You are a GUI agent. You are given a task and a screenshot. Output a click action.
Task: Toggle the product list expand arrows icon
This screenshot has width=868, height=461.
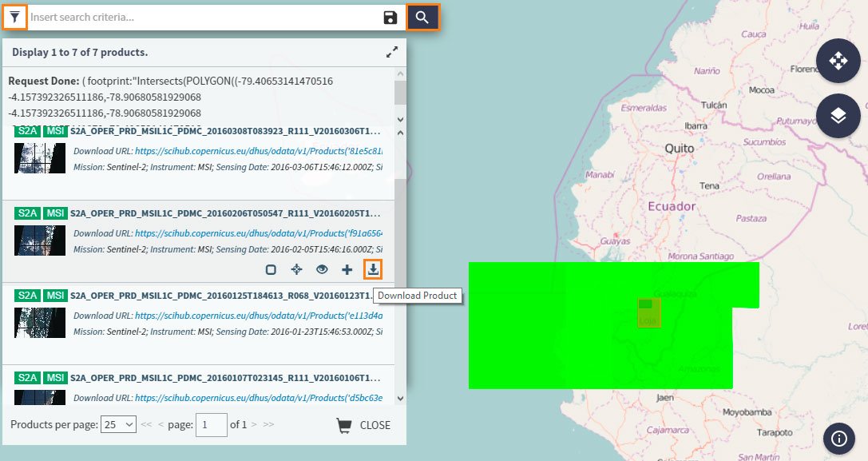coord(392,52)
